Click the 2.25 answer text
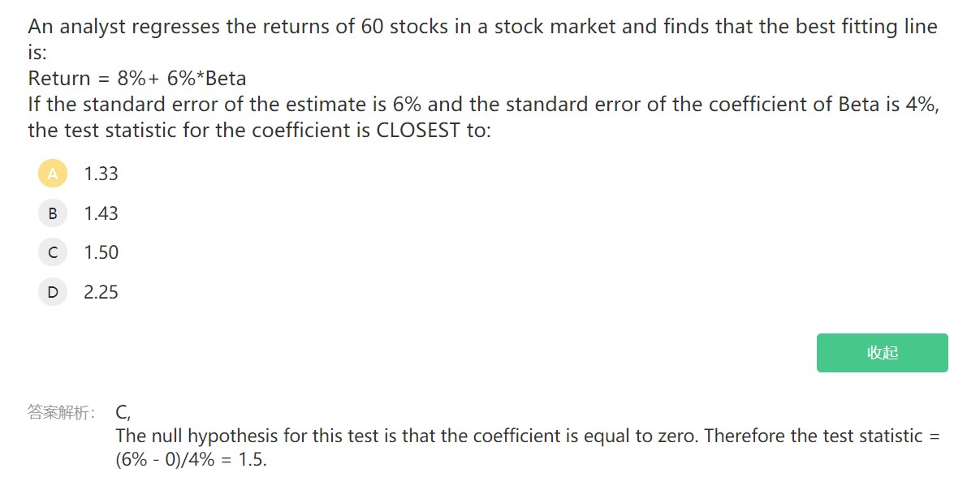 [101, 292]
